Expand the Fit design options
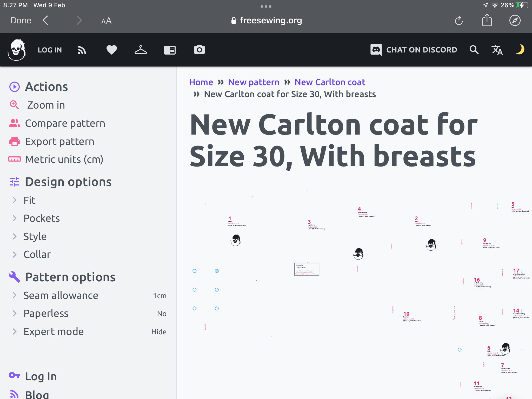 (x=29, y=200)
